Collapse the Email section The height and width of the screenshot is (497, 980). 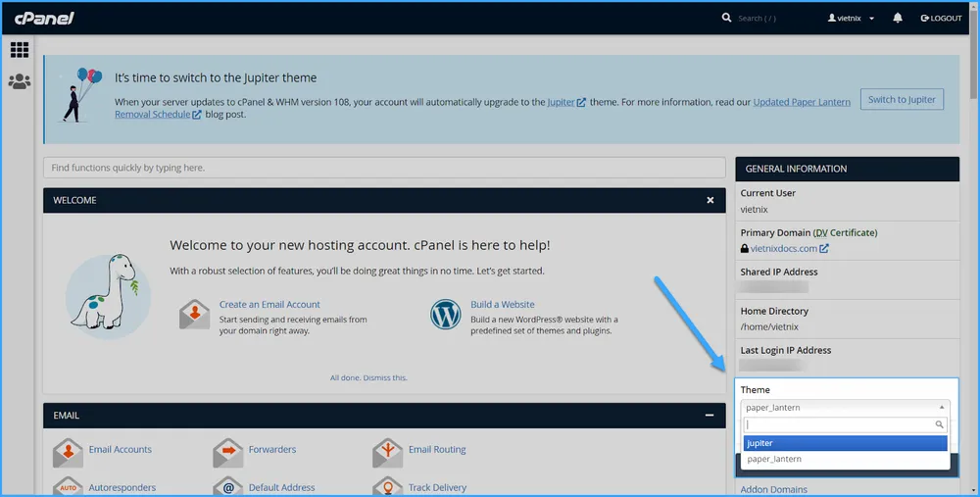point(710,416)
